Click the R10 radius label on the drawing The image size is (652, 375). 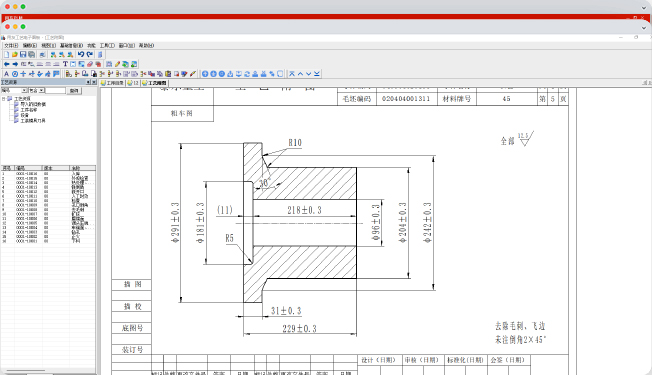pos(295,143)
